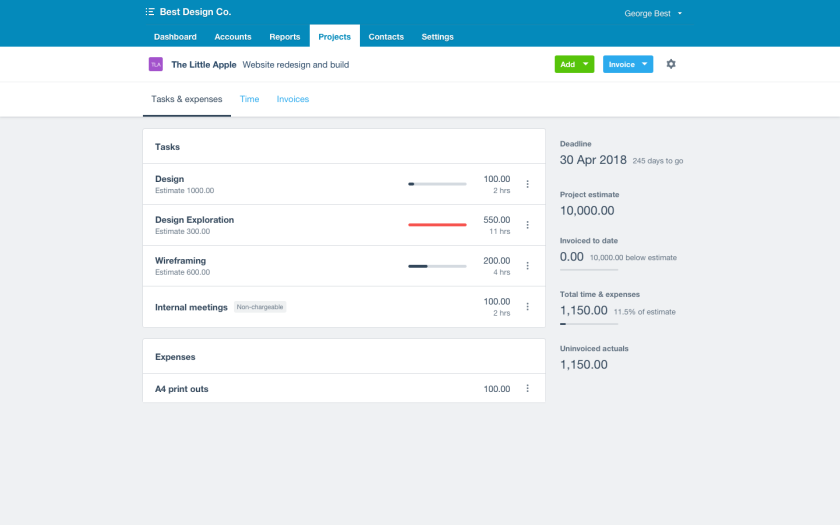Click the Wireframing task progress bar

point(437,266)
